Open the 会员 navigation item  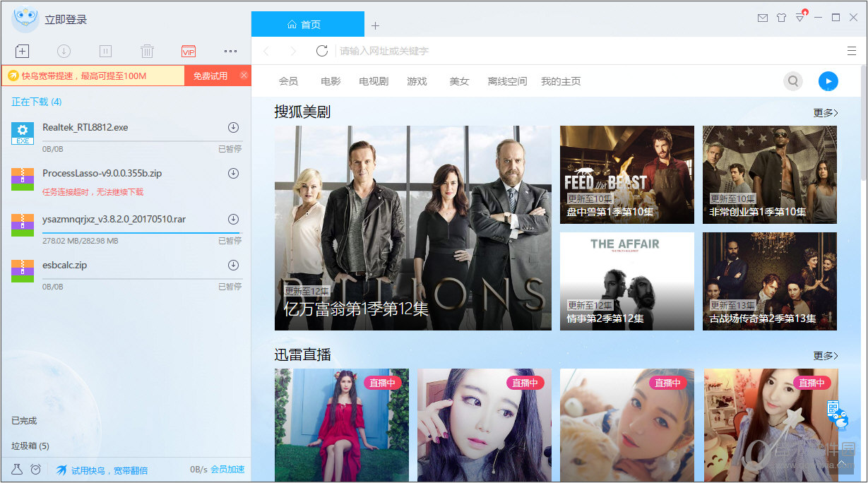(x=288, y=81)
